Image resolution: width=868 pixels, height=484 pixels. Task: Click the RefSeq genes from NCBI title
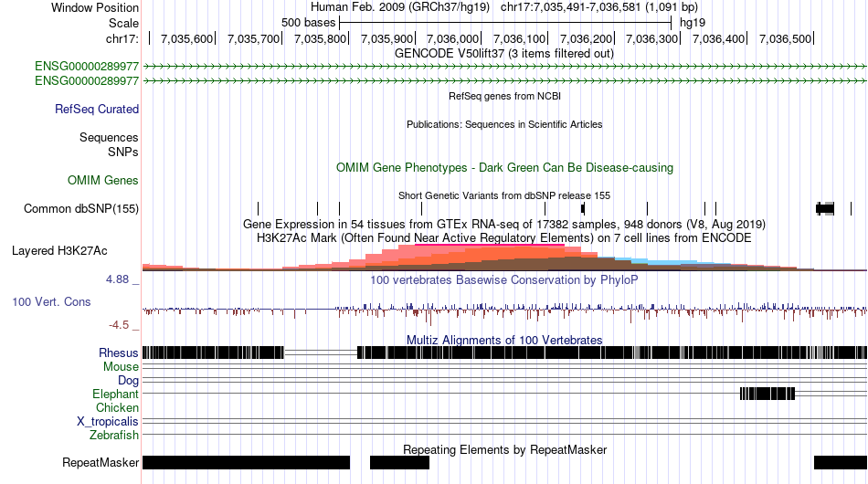[x=504, y=96]
